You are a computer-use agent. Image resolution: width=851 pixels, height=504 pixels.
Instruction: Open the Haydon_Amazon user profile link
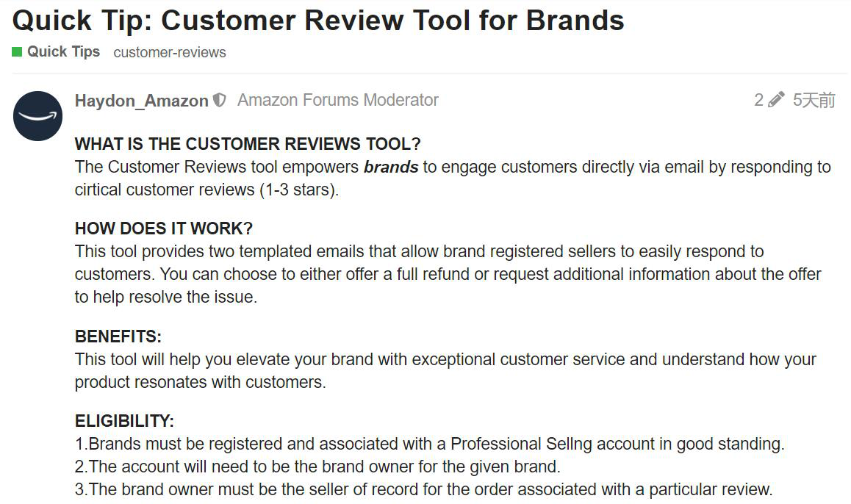tap(141, 101)
